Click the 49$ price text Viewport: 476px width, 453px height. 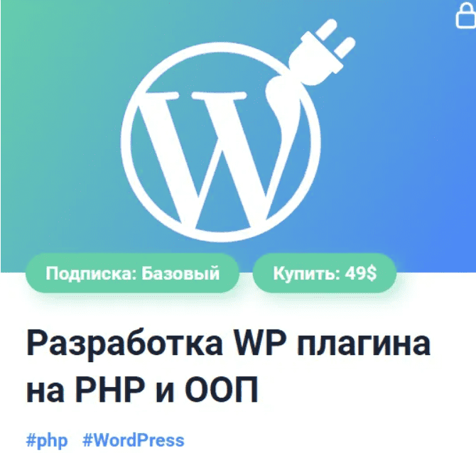click(x=361, y=273)
